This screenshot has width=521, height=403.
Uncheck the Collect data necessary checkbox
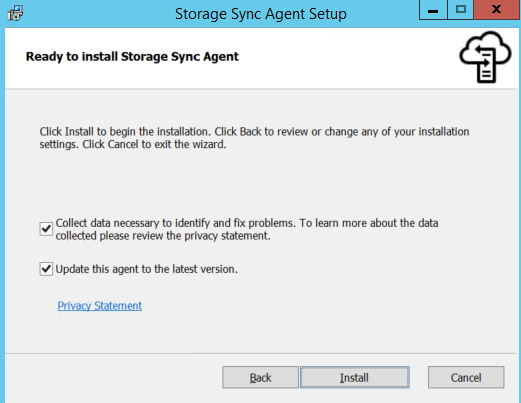[46, 229]
